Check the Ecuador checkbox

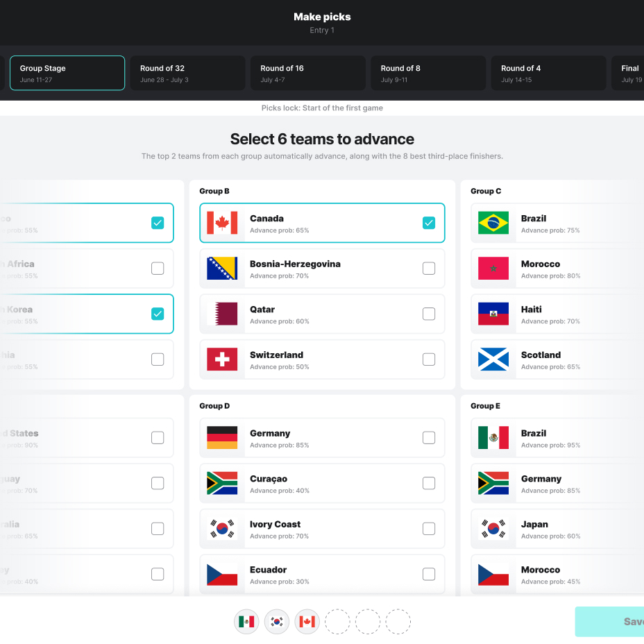[429, 574]
